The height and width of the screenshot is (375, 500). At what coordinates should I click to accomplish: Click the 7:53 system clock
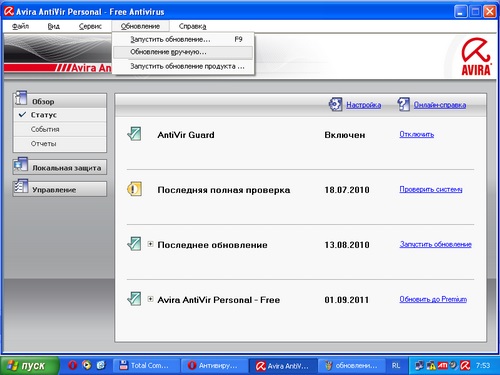click(483, 366)
